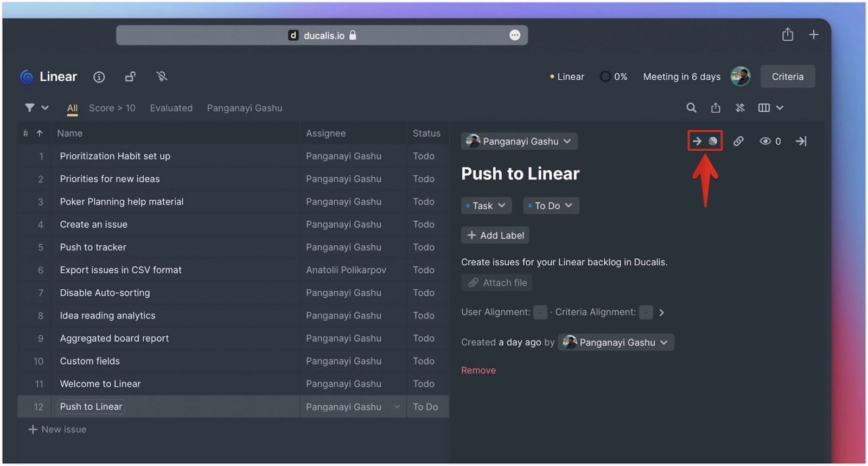Click the Linear board logo icon
Screen dimensions: 868x466
click(26, 77)
